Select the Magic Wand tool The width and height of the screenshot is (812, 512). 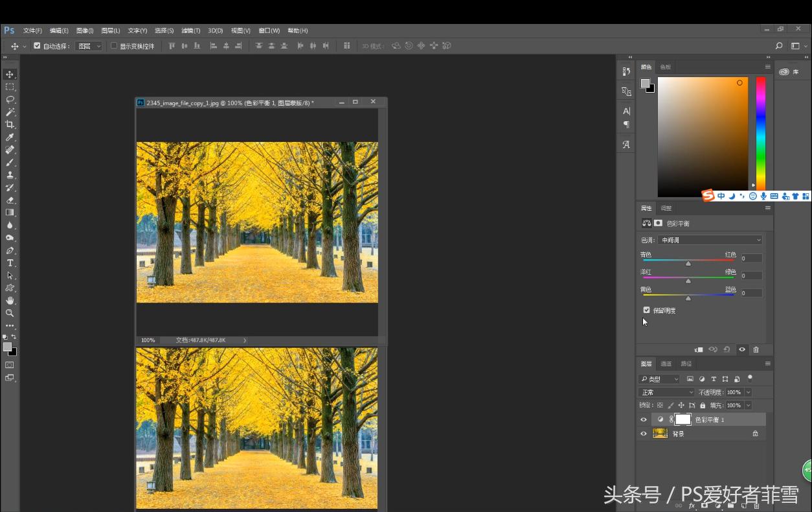point(10,112)
